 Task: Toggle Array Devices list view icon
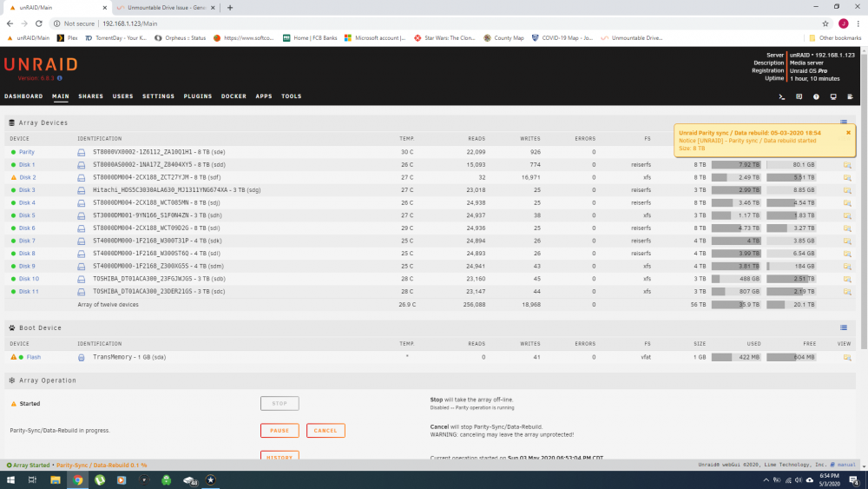click(844, 122)
